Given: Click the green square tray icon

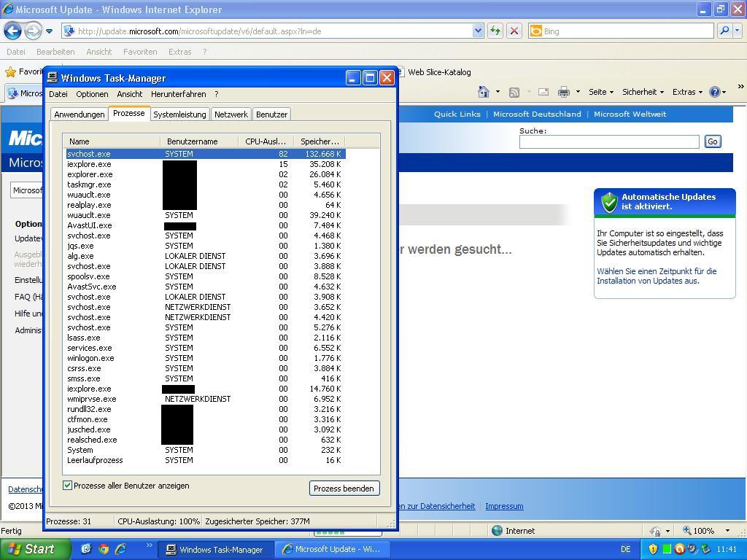Looking at the screenshot, I should tap(667, 549).
